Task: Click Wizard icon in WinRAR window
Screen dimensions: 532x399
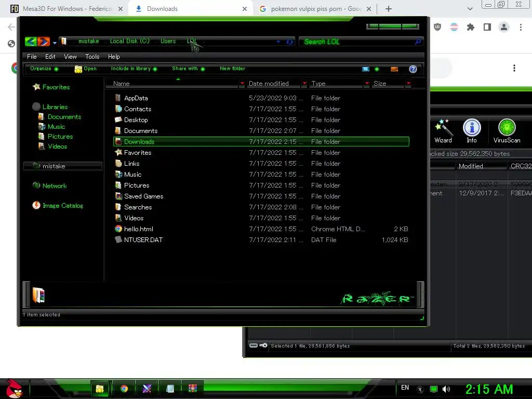Action: pos(443,131)
